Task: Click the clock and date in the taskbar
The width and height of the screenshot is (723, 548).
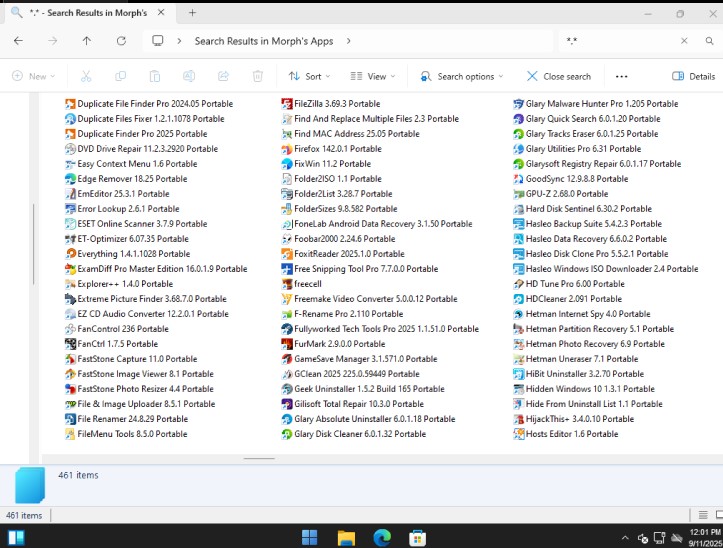Action: (705, 538)
